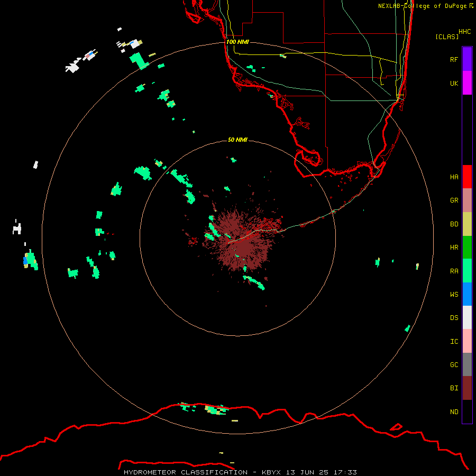The width and height of the screenshot is (476, 476).
Task: Click the DS white legend swatch
Action: pos(467,317)
